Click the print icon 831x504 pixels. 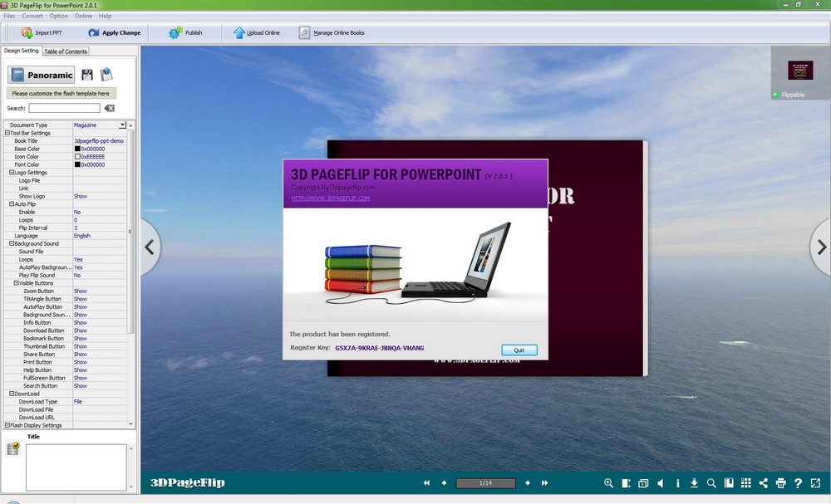pyautogui.click(x=780, y=482)
